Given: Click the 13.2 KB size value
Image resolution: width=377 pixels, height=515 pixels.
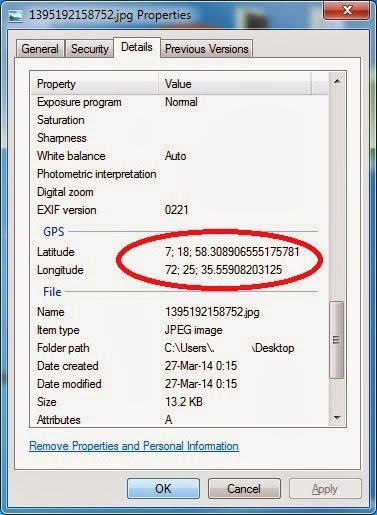Looking at the screenshot, I should click(184, 402).
